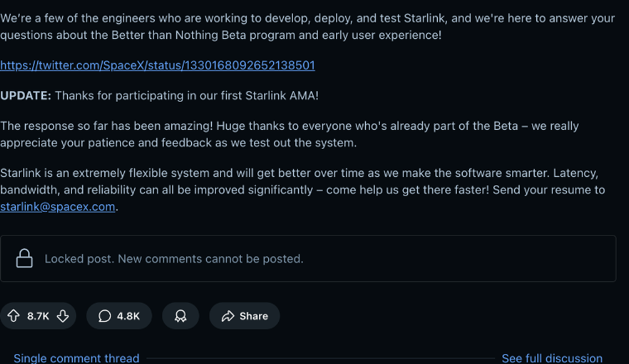629x364 pixels.
Task: Select See full discussion
Action: pos(552,358)
